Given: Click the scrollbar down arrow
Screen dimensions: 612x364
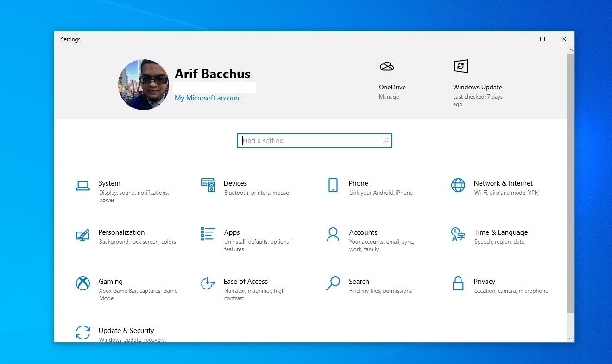Looking at the screenshot, I should (571, 339).
